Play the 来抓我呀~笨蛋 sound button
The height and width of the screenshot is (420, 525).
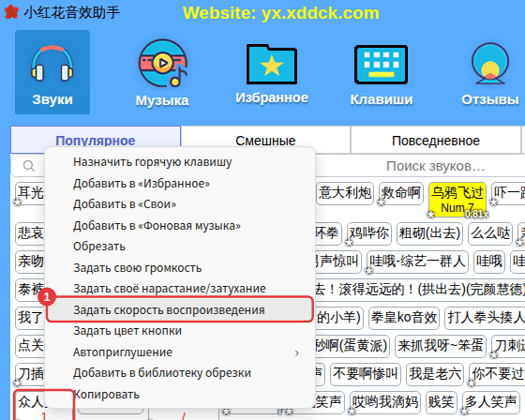[441, 346]
